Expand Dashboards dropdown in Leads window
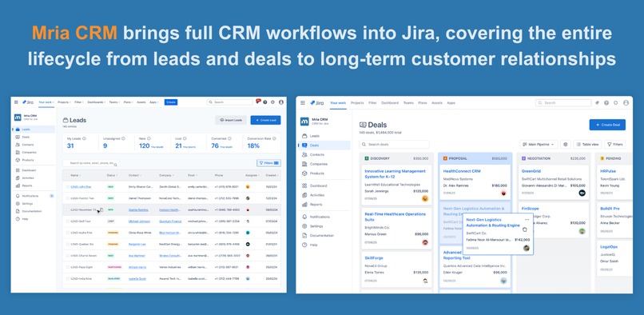Viewport: 644px width, 315px height. tap(96, 102)
